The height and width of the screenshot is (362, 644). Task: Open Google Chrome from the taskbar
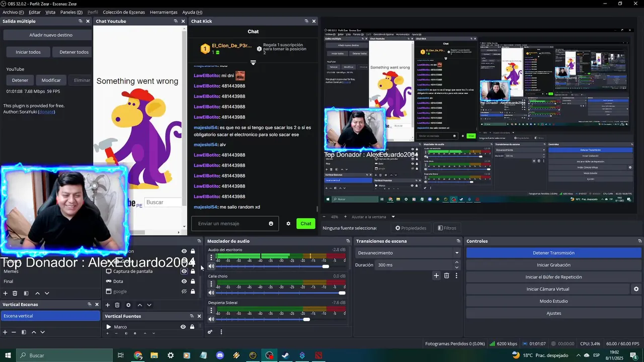[138, 355]
